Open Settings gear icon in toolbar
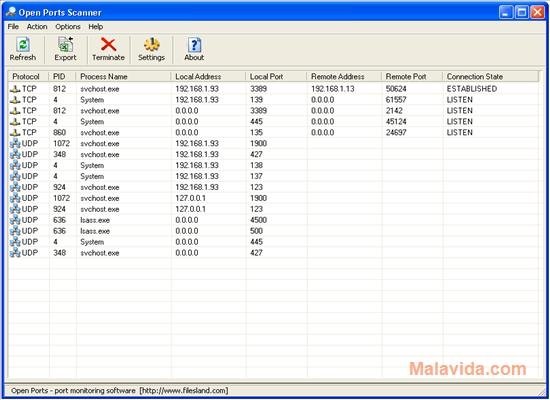 (x=152, y=45)
